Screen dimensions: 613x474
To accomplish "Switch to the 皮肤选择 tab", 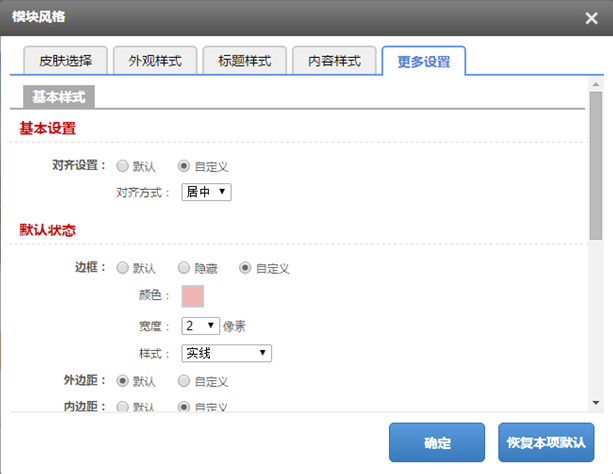I will [x=64, y=61].
